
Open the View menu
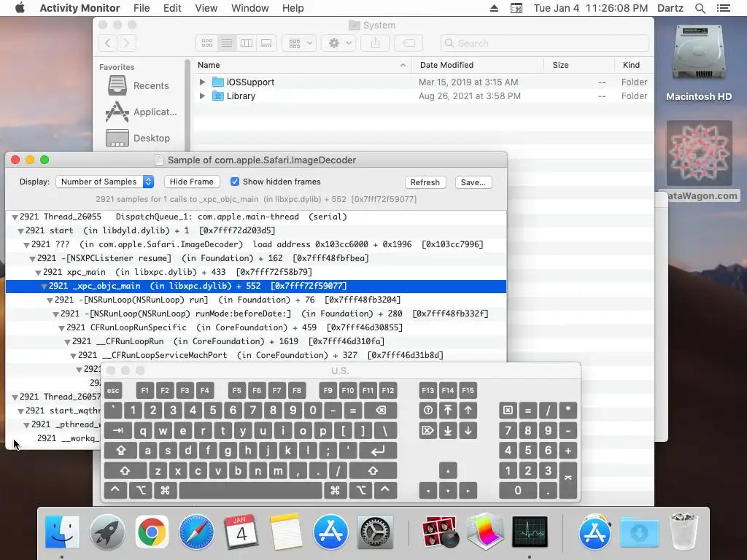point(206,8)
